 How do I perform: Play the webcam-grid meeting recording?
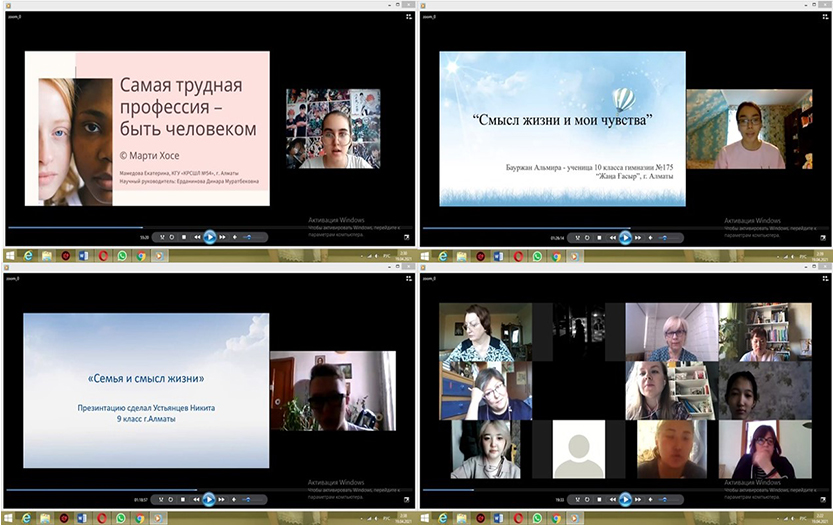[625, 498]
